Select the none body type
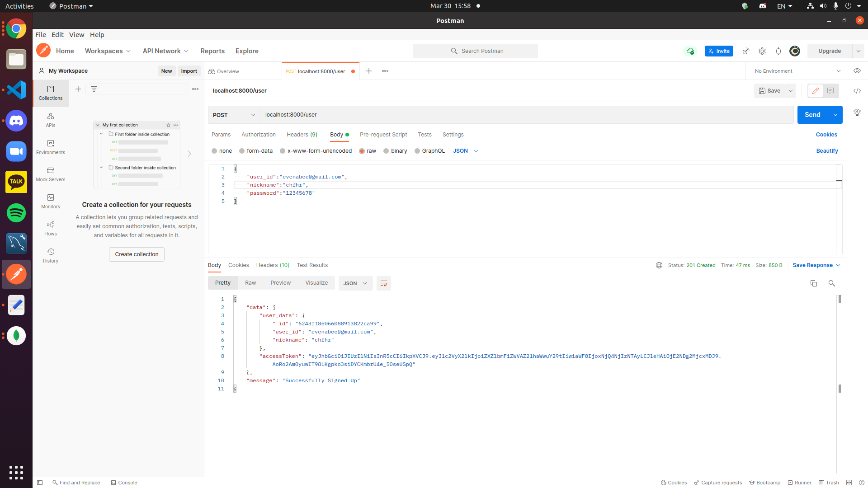 pyautogui.click(x=222, y=151)
